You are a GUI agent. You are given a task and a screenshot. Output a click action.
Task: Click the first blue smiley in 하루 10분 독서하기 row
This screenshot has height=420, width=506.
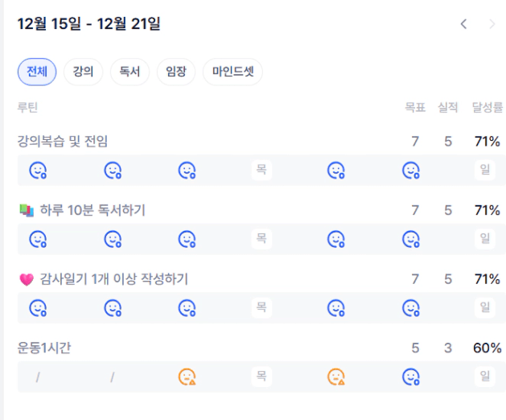point(38,239)
